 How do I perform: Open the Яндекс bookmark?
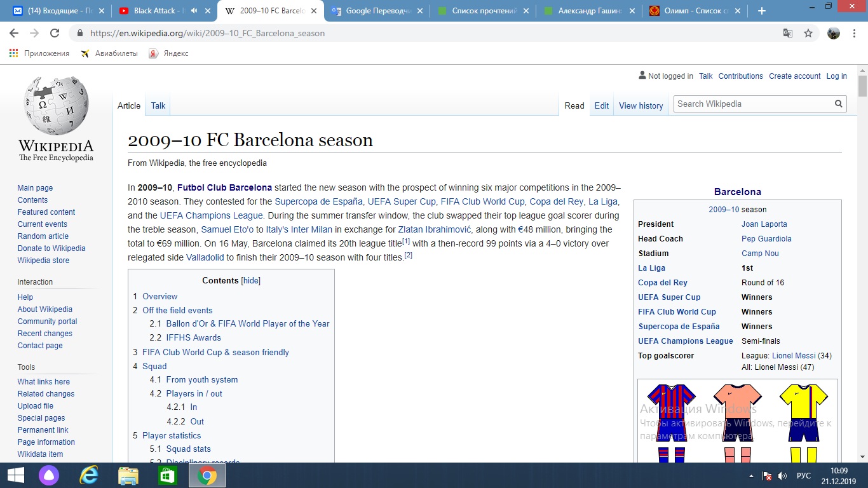(168, 53)
